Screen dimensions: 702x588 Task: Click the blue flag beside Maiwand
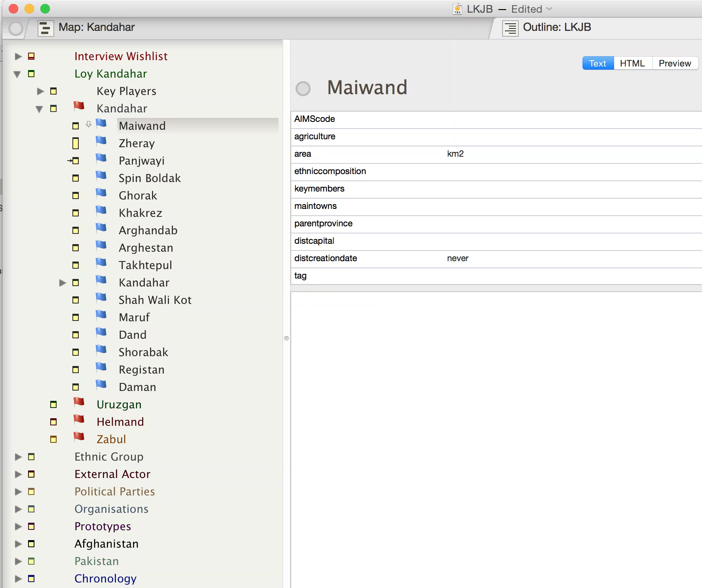101,123
